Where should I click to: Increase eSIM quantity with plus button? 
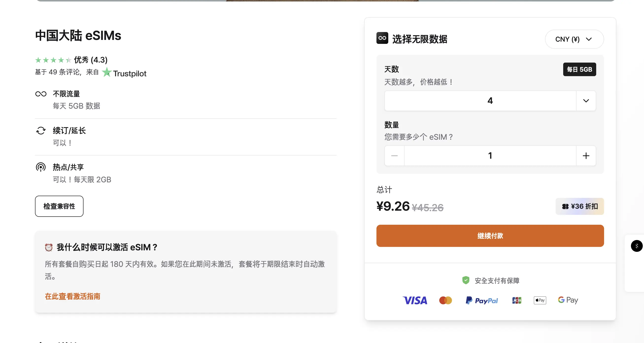[586, 156]
